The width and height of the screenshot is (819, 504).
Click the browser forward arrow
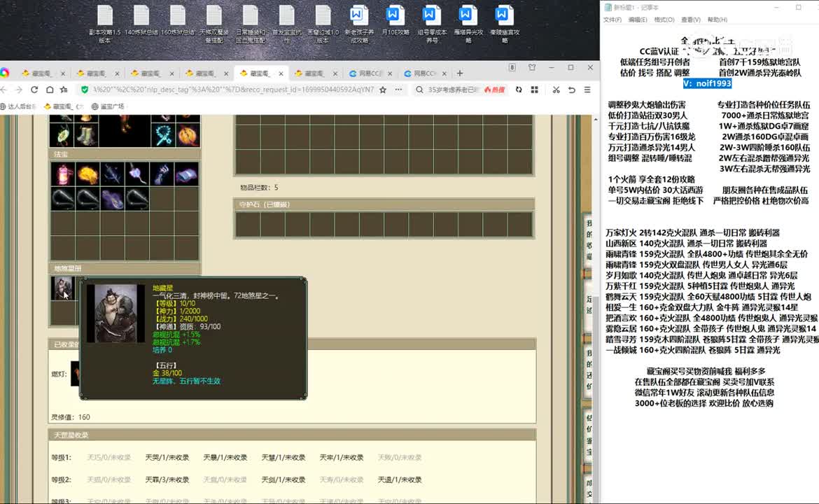[x=19, y=90]
